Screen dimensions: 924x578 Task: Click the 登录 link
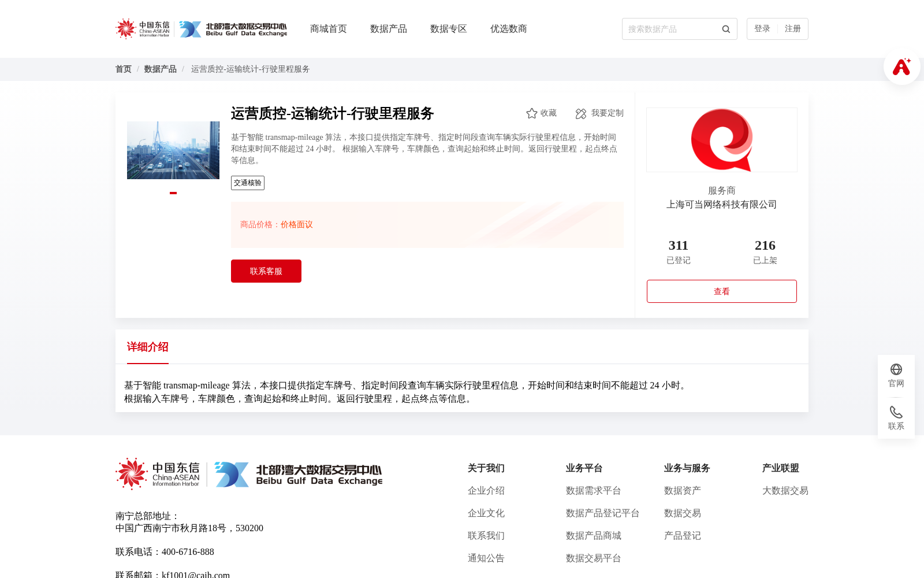(762, 29)
